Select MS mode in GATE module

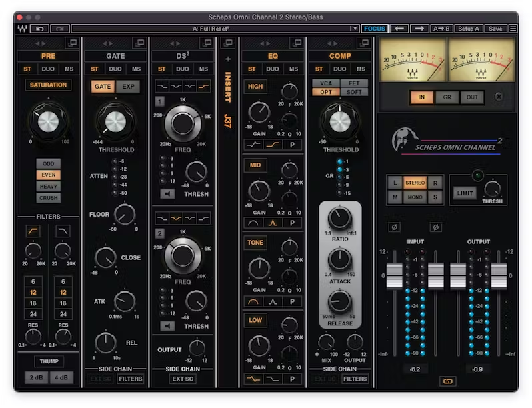[136, 69]
